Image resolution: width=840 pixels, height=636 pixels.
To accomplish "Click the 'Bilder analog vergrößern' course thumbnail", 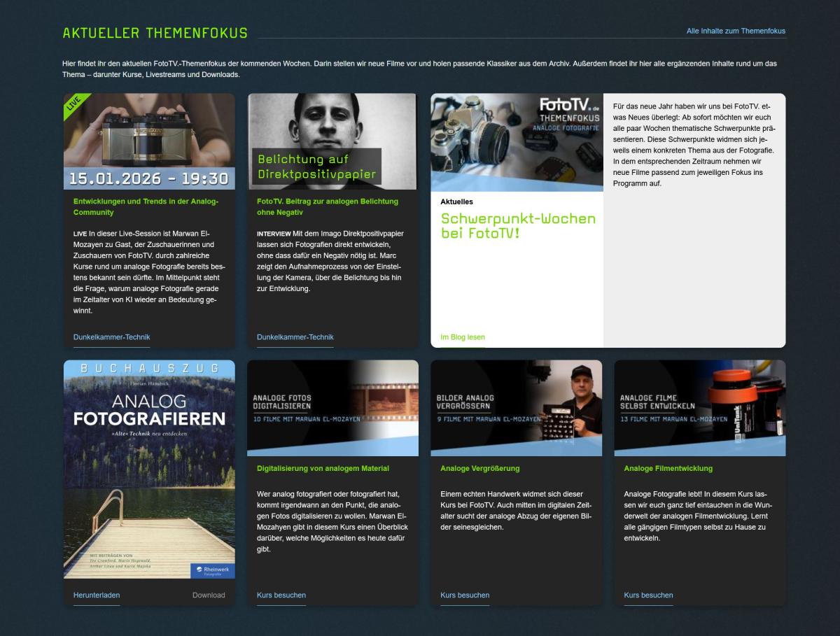I will pos(516,408).
